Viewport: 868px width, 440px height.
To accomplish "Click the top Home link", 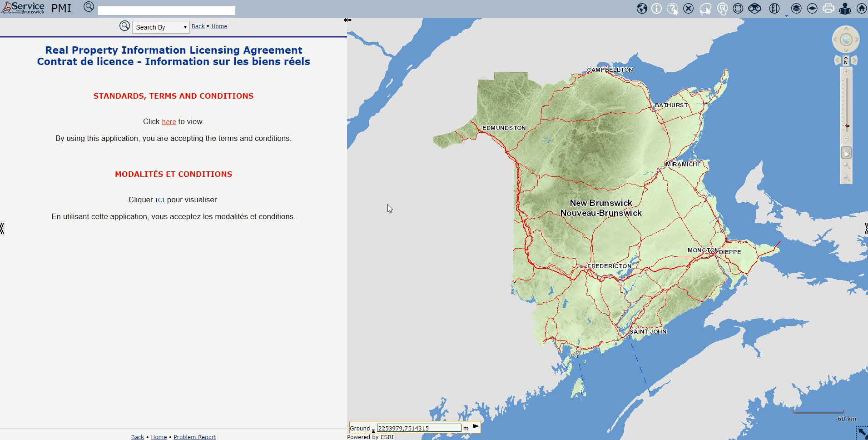I will [219, 26].
